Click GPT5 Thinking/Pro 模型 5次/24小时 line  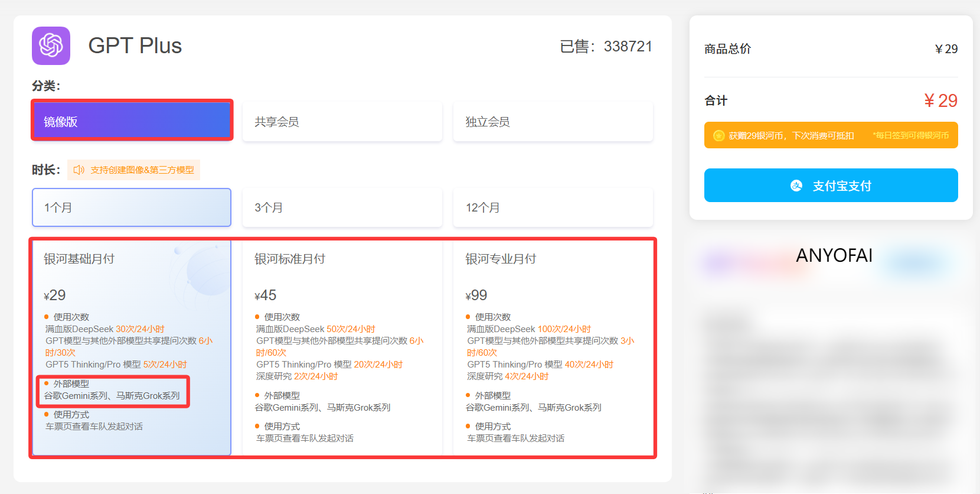pyautogui.click(x=116, y=365)
